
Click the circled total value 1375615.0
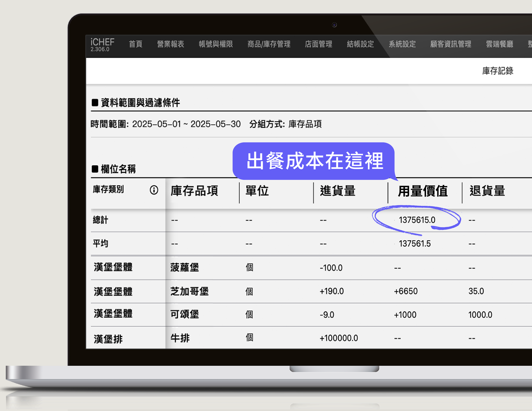[417, 220]
